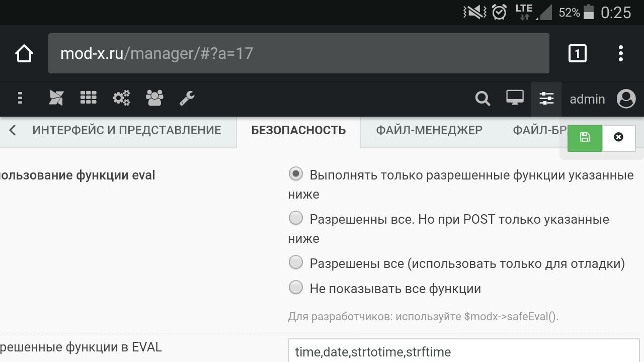Screen dimensions: 644x362
Task: Tap the browser home icon
Action: click(24, 53)
